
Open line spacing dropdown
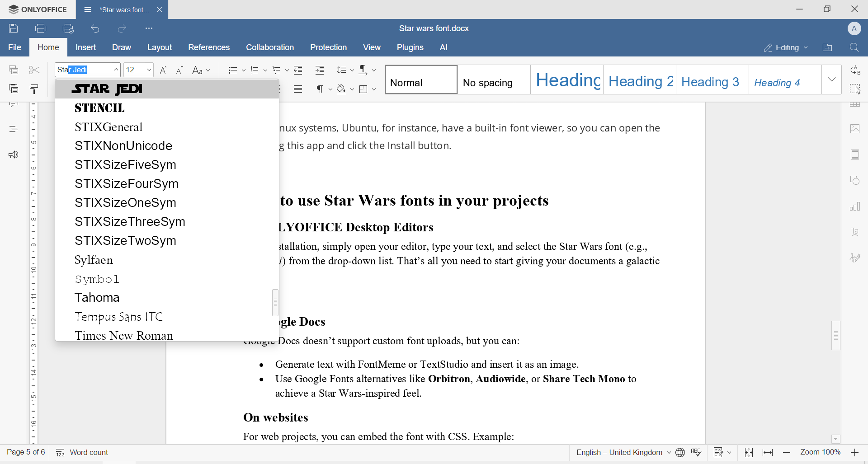point(345,70)
